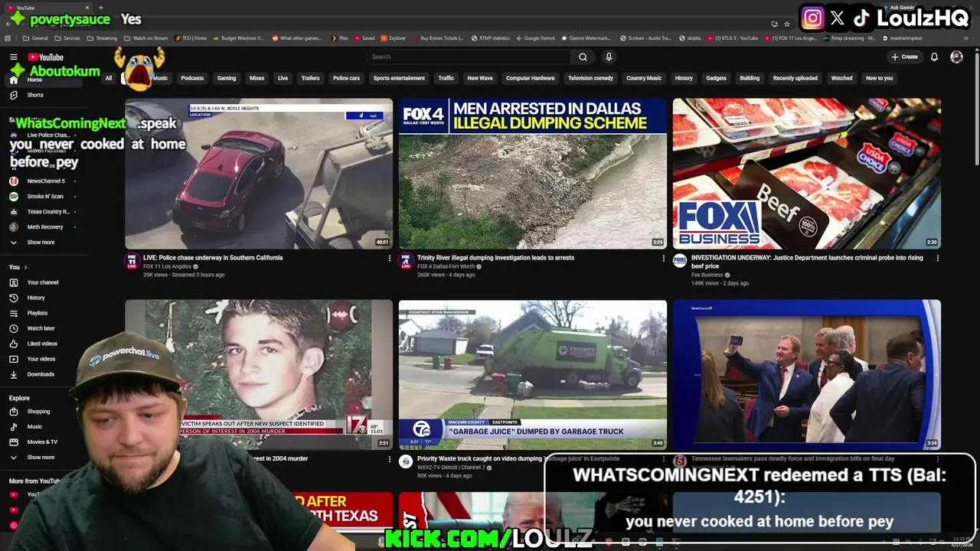Open FOX 4 channel avatar under Trinity River video
980x551 pixels.
406,261
